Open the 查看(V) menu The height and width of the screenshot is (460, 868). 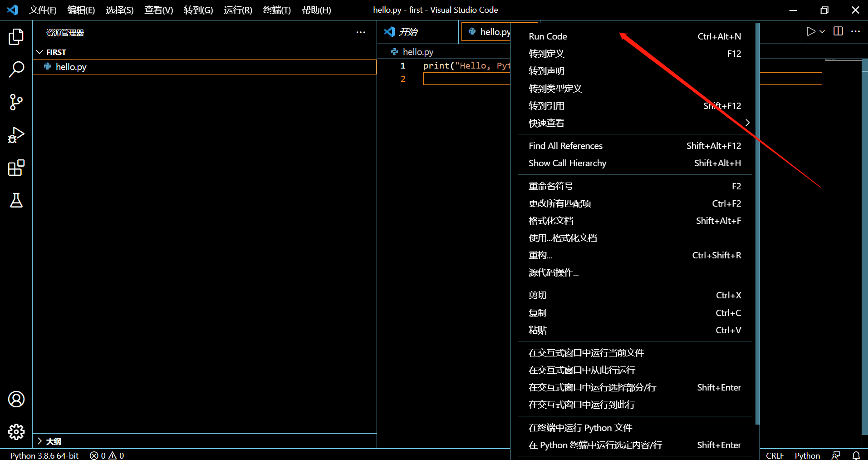pyautogui.click(x=159, y=10)
